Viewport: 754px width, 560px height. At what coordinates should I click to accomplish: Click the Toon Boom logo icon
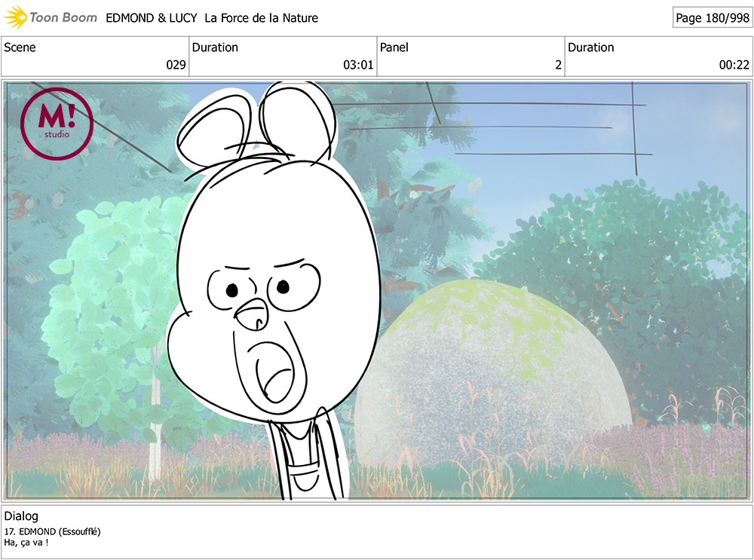point(15,17)
